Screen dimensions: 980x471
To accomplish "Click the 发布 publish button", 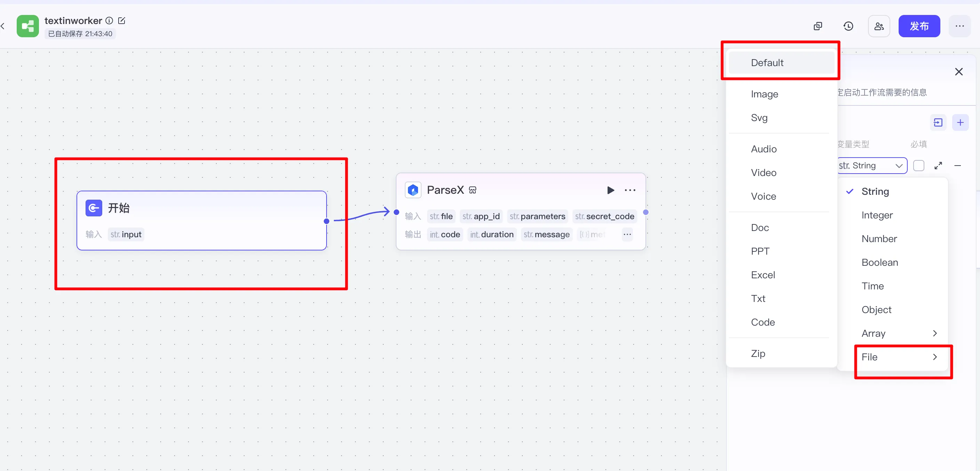I will pyautogui.click(x=919, y=26).
